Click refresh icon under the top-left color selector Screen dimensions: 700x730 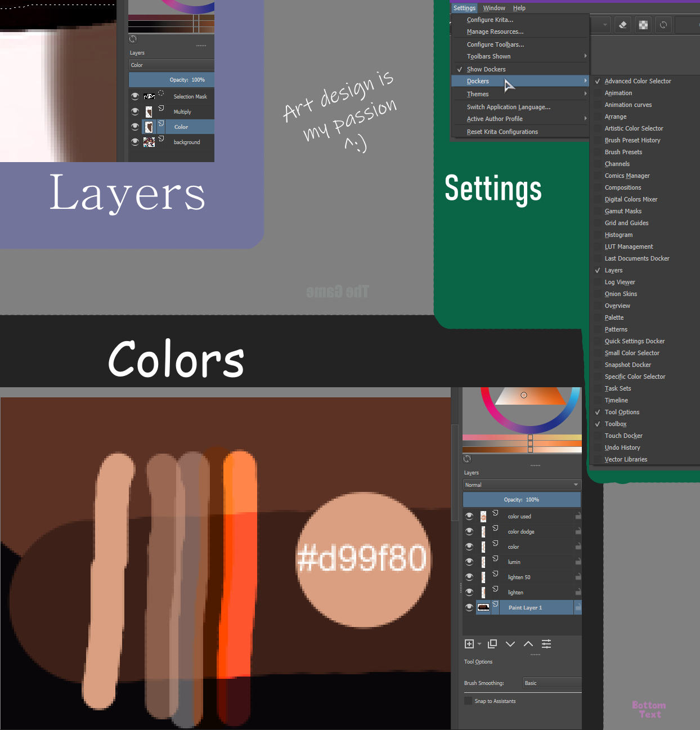pos(133,39)
